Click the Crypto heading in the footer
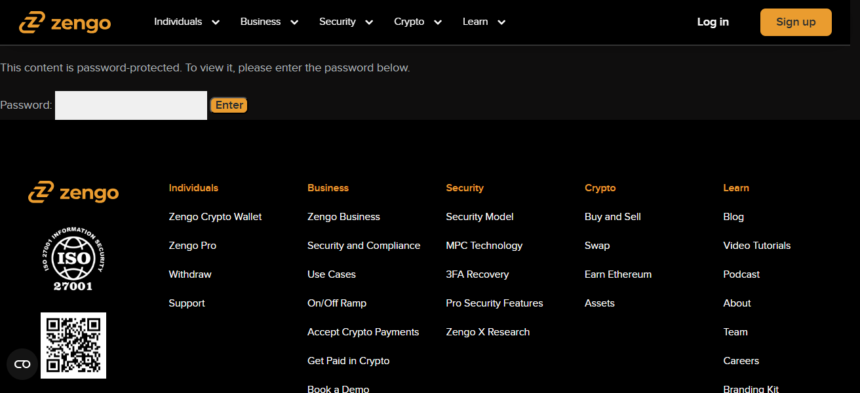 pyautogui.click(x=600, y=188)
